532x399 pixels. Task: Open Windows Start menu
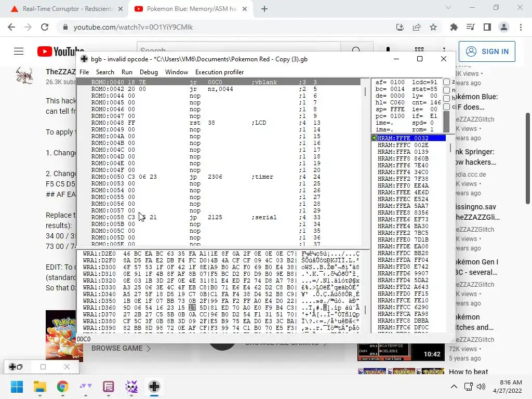(17, 387)
